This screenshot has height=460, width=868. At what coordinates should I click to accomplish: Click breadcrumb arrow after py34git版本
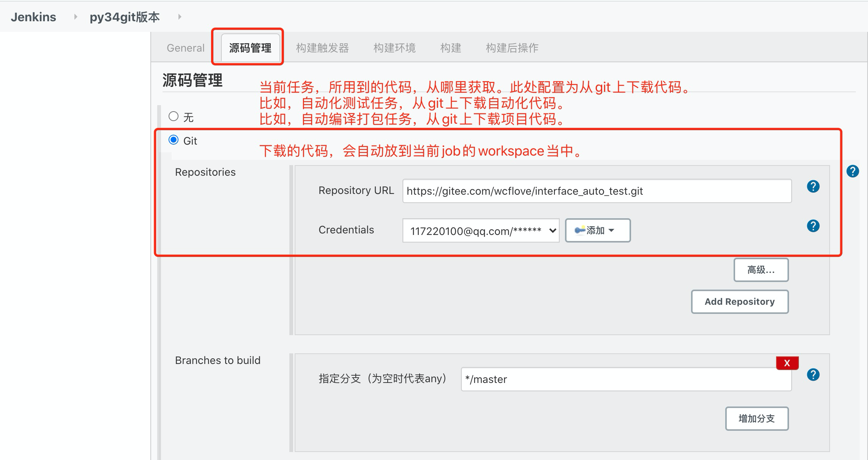pyautogui.click(x=180, y=17)
